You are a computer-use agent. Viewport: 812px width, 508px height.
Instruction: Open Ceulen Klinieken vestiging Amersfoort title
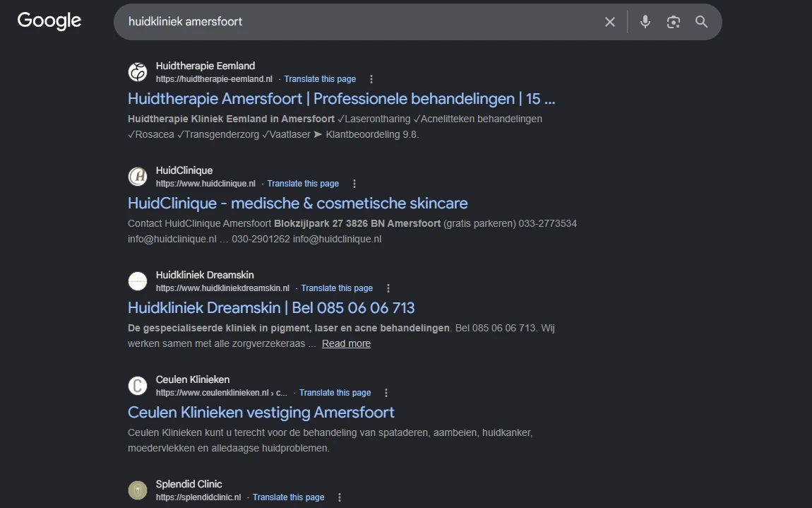261,413
